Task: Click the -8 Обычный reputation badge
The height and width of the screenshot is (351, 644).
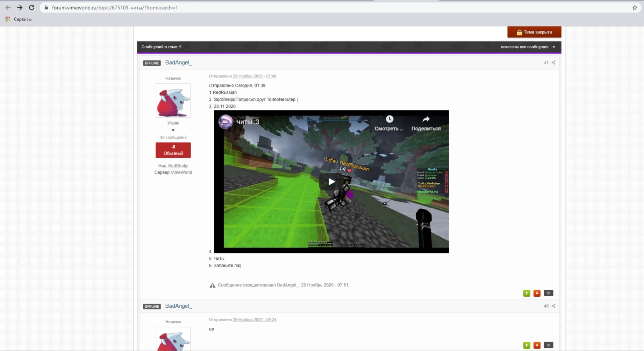Action: click(173, 150)
